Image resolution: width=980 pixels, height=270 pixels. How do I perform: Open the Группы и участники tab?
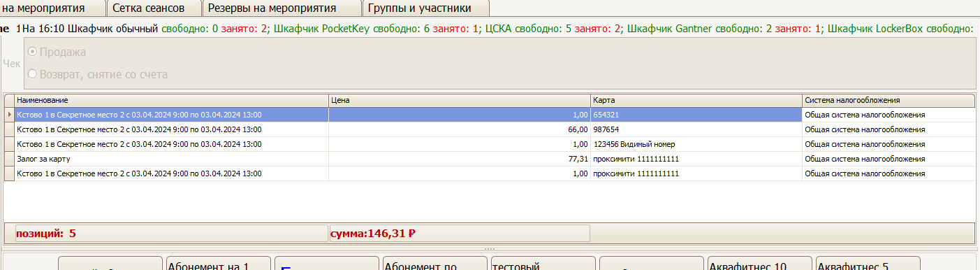pos(425,8)
